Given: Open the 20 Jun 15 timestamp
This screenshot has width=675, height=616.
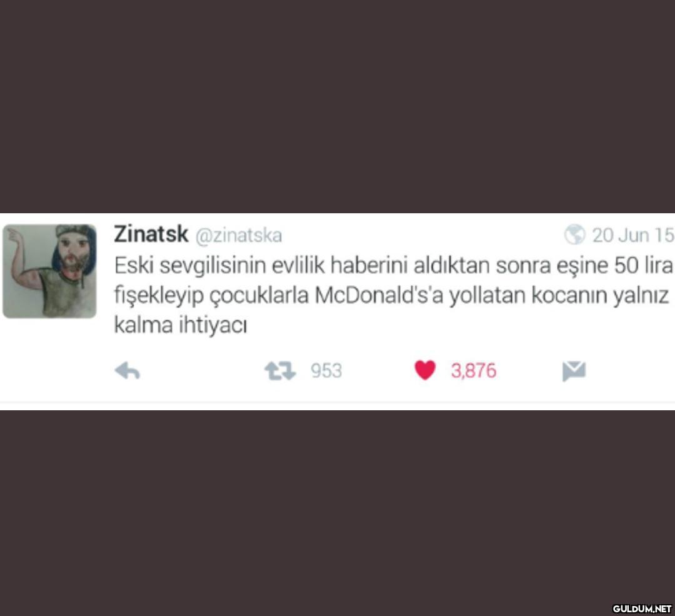Looking at the screenshot, I should (633, 235).
